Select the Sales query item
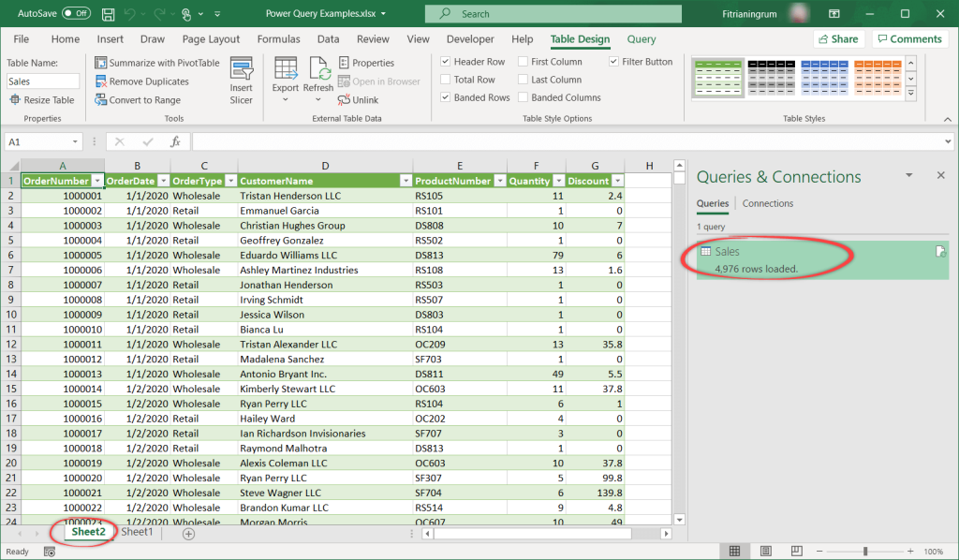Screen dimensions: 959x560 [822, 259]
